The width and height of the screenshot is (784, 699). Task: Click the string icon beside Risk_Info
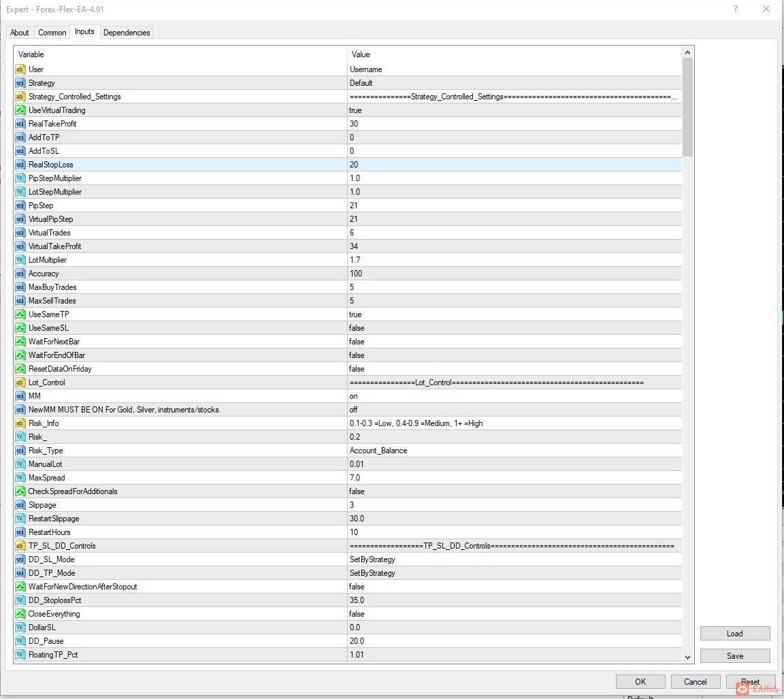pyautogui.click(x=20, y=423)
